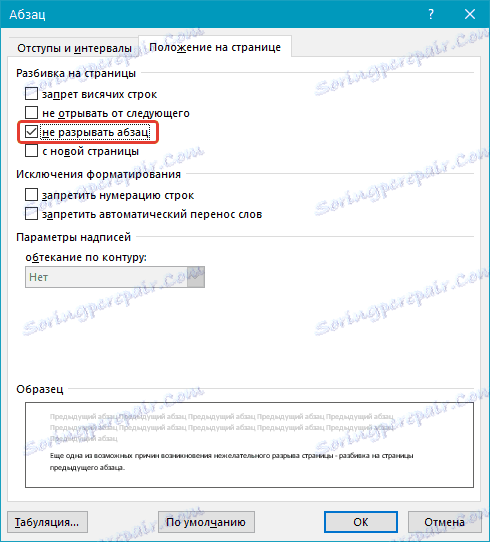Screen dimensions: 490x542
Task: Cancel with the Отмена button
Action: (x=444, y=522)
